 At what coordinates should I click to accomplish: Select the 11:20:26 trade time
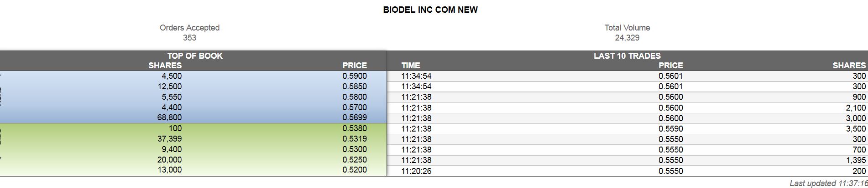[416, 171]
